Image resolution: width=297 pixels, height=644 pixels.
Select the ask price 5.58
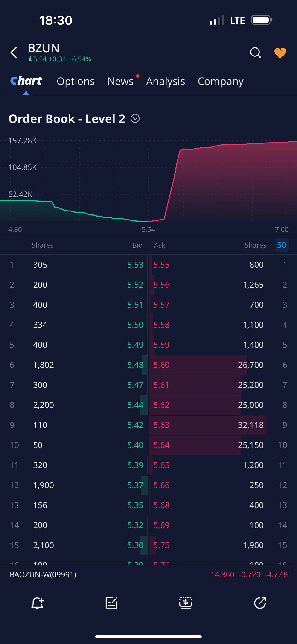coord(161,325)
